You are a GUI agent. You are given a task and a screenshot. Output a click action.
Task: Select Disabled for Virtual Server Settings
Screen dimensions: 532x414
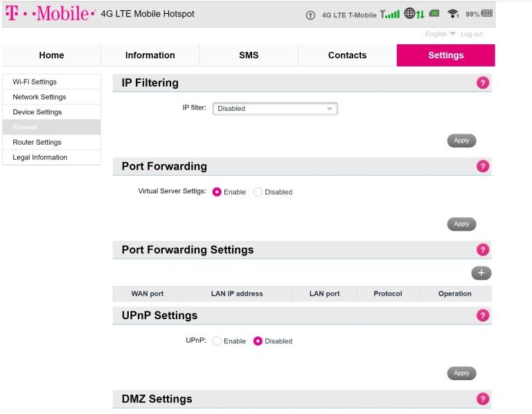click(258, 192)
